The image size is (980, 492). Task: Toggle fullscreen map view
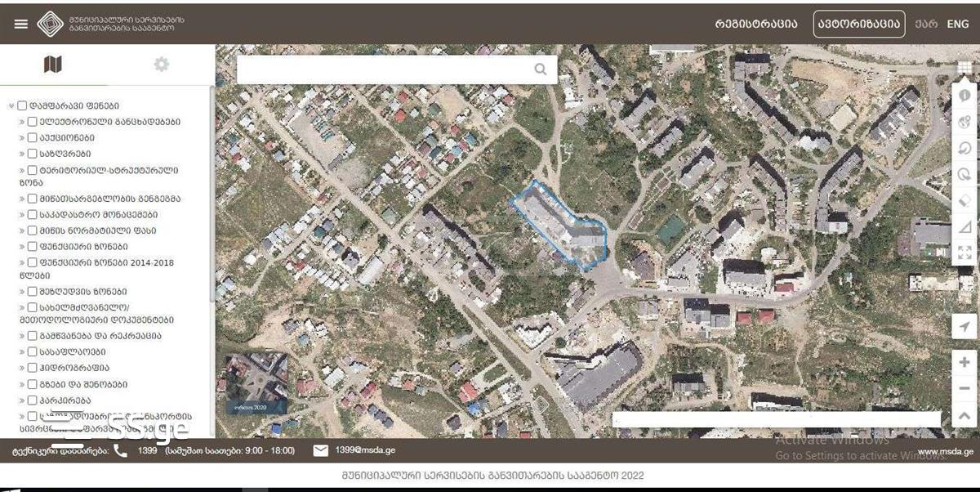[x=964, y=253]
